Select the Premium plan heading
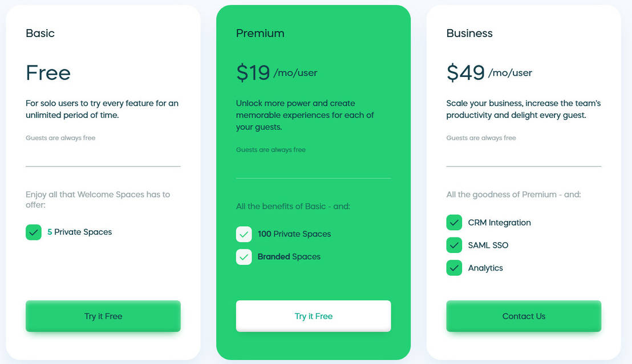The width and height of the screenshot is (632, 364). (x=260, y=33)
